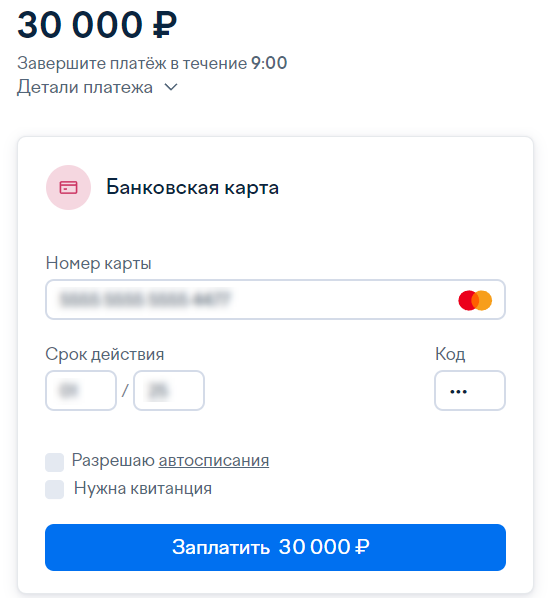Screen dimensions: 553x598
Task: Click the 30 000 ₽ total amount
Action: click(x=97, y=25)
